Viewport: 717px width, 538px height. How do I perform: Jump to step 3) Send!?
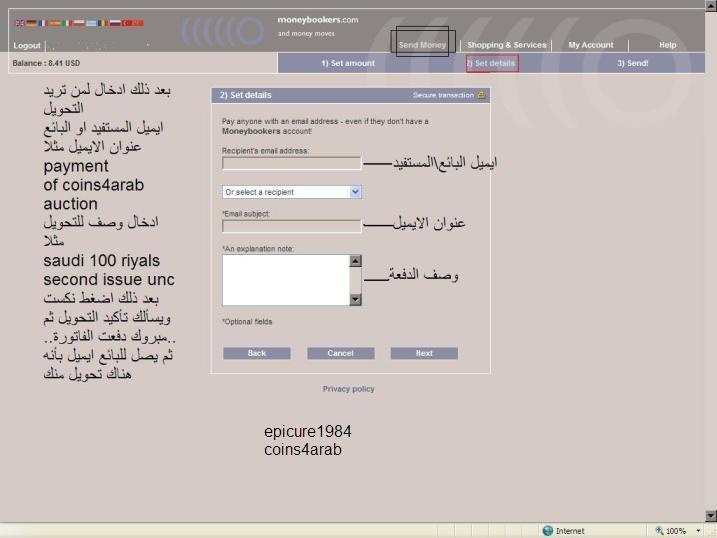[x=633, y=63]
